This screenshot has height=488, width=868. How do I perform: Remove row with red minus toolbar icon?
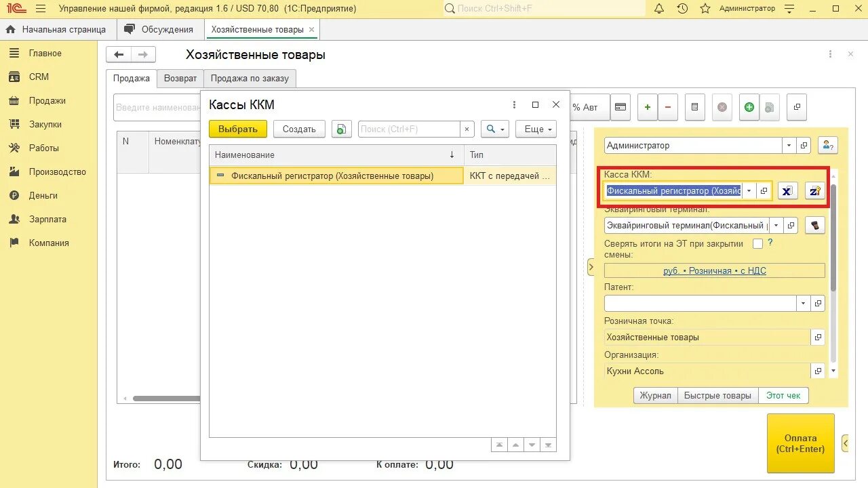[668, 107]
